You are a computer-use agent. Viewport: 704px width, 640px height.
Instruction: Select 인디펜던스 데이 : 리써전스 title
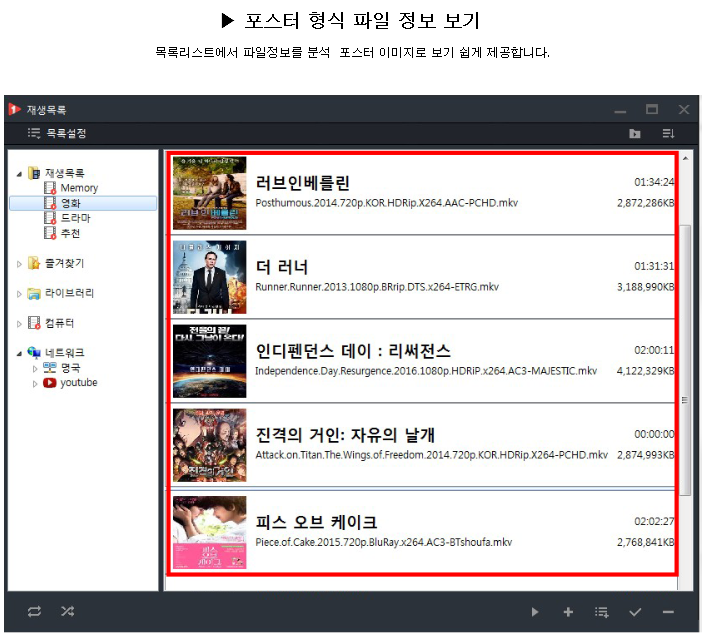pyautogui.click(x=353, y=351)
